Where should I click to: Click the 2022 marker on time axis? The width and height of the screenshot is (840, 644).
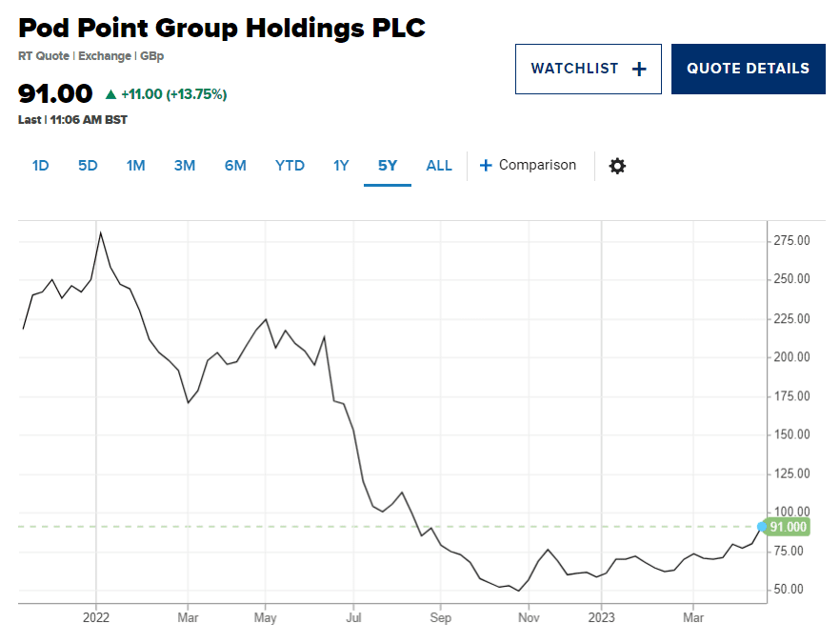pos(96,617)
